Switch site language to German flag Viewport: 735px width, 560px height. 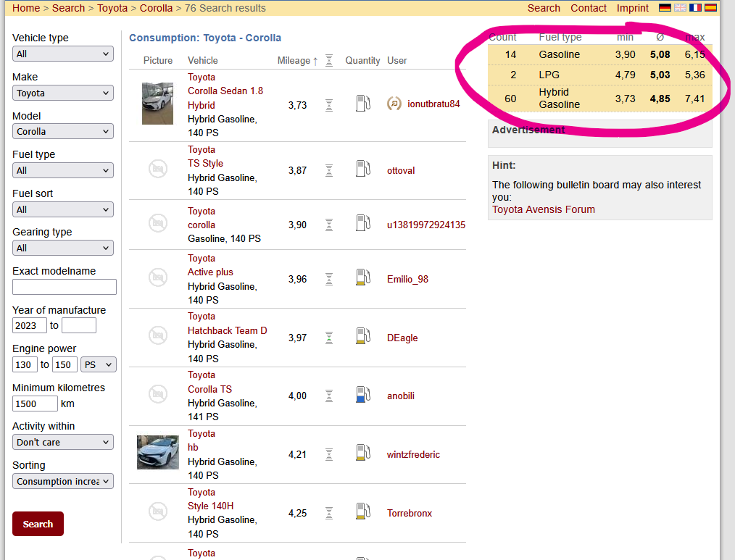[665, 7]
